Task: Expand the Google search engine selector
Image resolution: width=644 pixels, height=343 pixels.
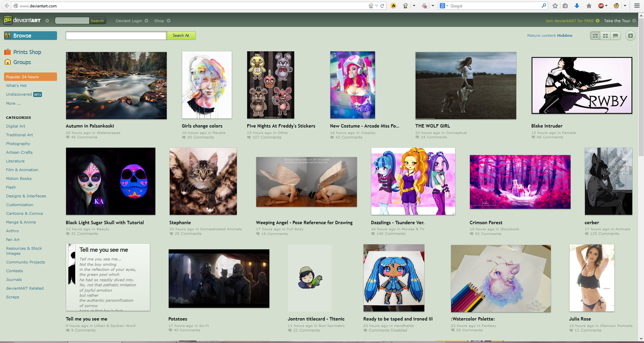Action: [x=444, y=6]
